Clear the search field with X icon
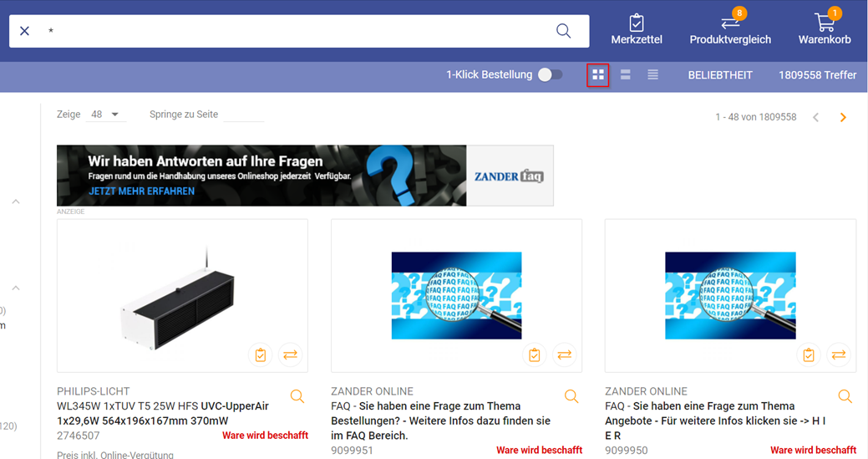Viewport: 868px width, 459px height. coord(24,31)
